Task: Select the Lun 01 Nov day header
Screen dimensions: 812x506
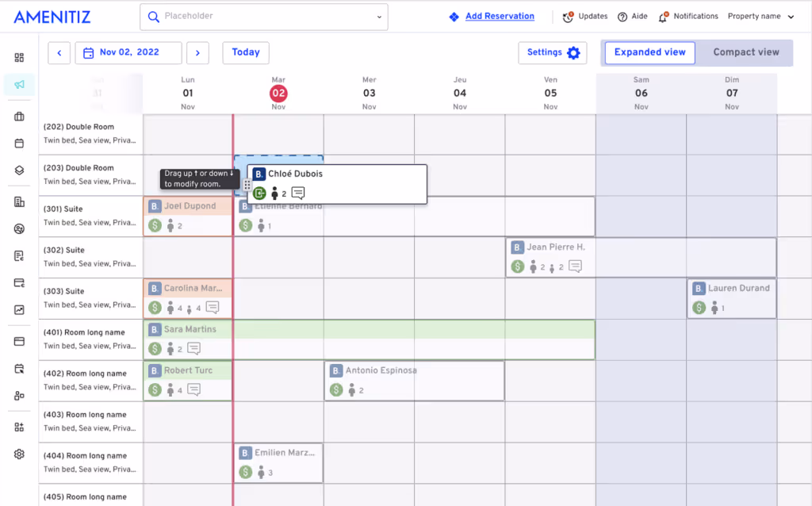Action: tap(188, 94)
